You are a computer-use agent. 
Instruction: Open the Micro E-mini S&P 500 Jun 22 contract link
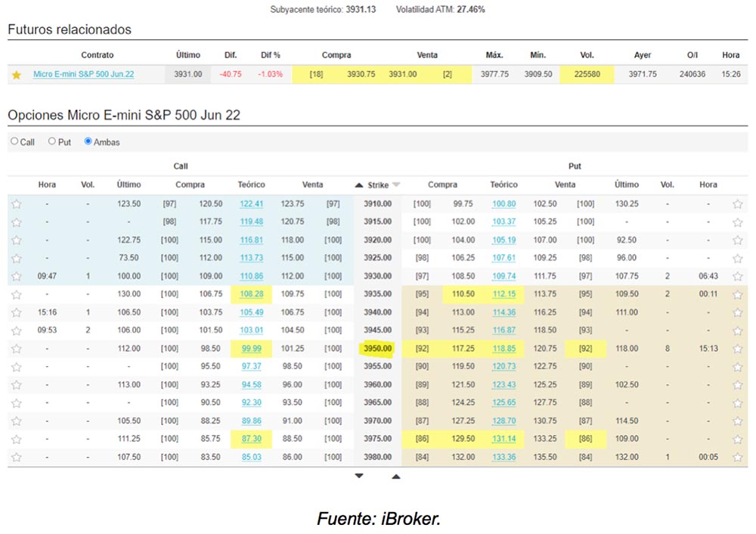(x=83, y=74)
